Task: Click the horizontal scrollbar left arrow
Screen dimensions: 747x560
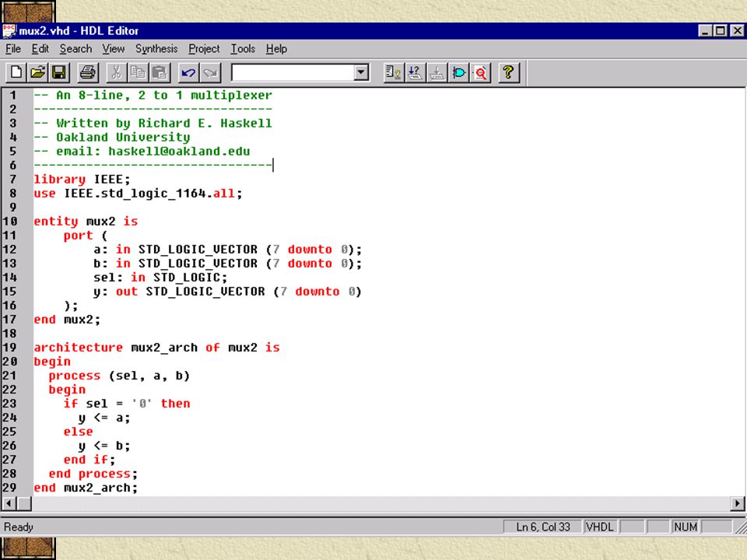Action: tap(9, 503)
